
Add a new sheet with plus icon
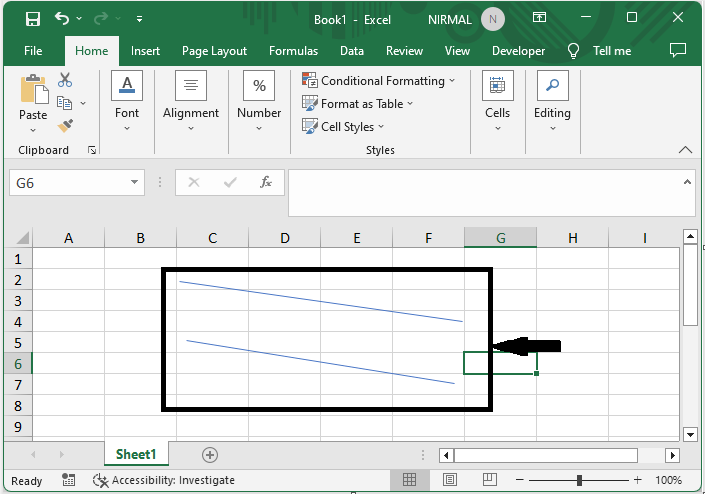pyautogui.click(x=210, y=454)
